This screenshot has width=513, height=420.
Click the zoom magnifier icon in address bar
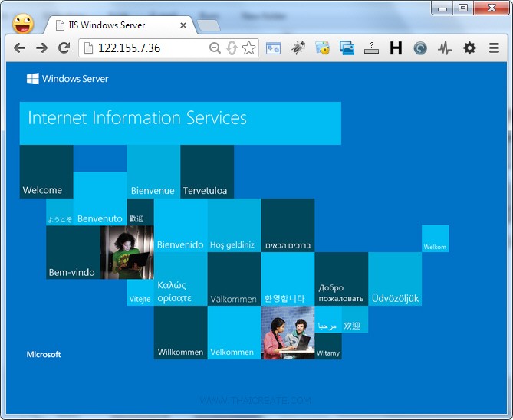[215, 48]
